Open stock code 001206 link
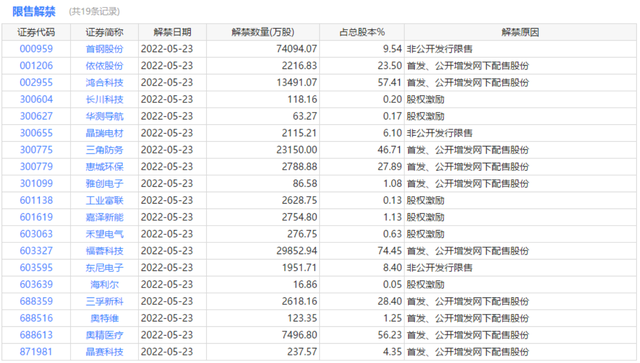The width and height of the screenshot is (640, 363). (36, 66)
